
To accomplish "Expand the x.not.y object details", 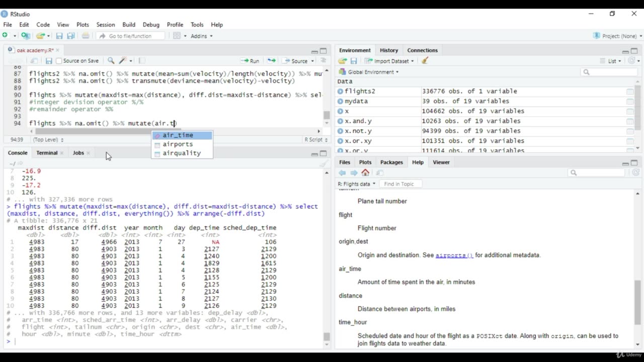I will tap(341, 131).
